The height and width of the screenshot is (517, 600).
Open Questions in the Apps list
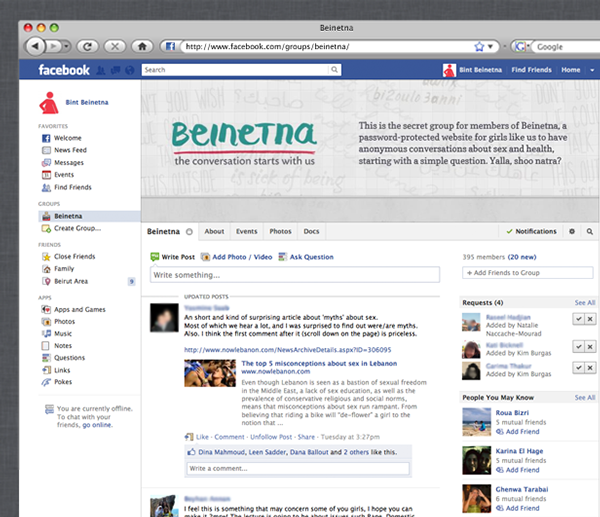69,358
